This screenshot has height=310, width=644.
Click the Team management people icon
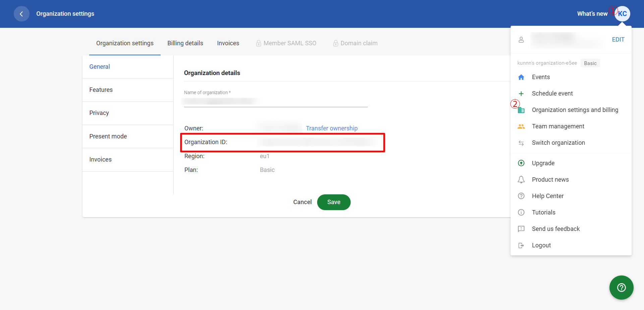pos(521,126)
